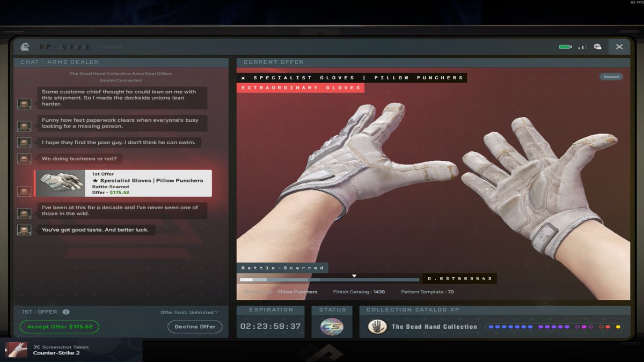Click the UP-Link horse logo icon

click(25, 47)
